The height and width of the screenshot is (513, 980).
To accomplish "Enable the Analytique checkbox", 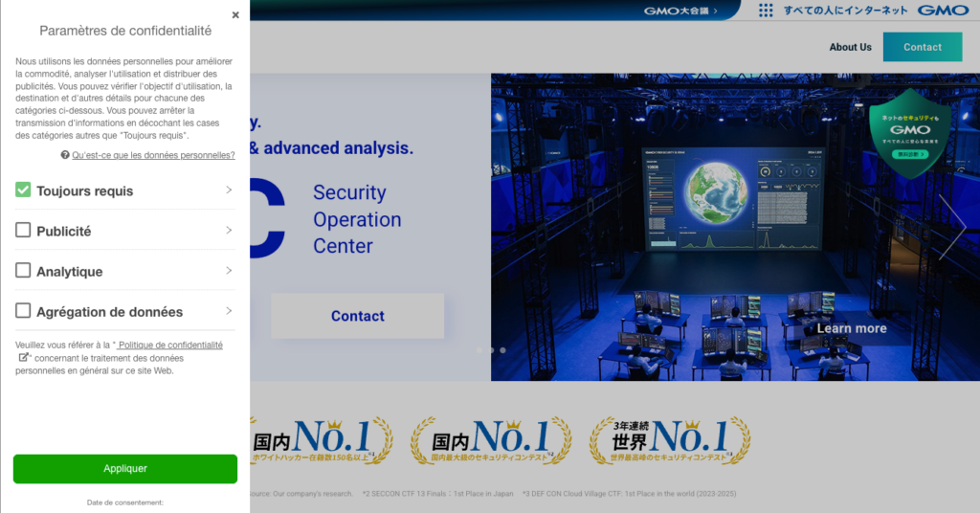I will [x=23, y=270].
